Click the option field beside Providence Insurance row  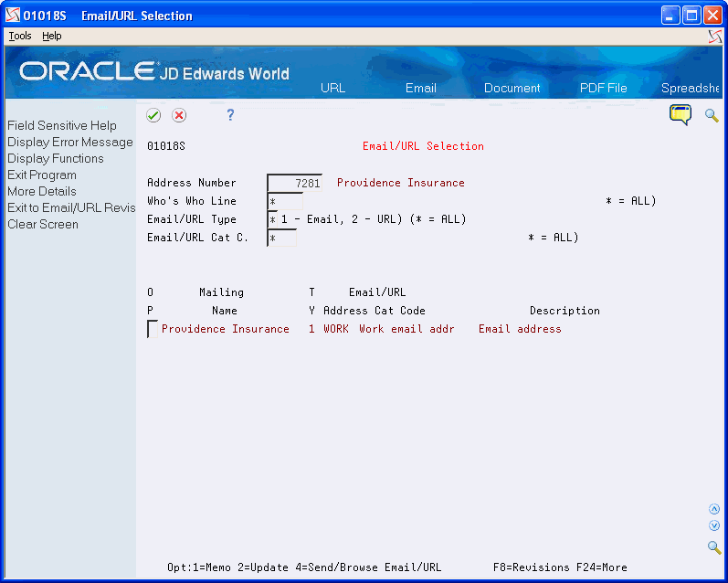tap(153, 329)
